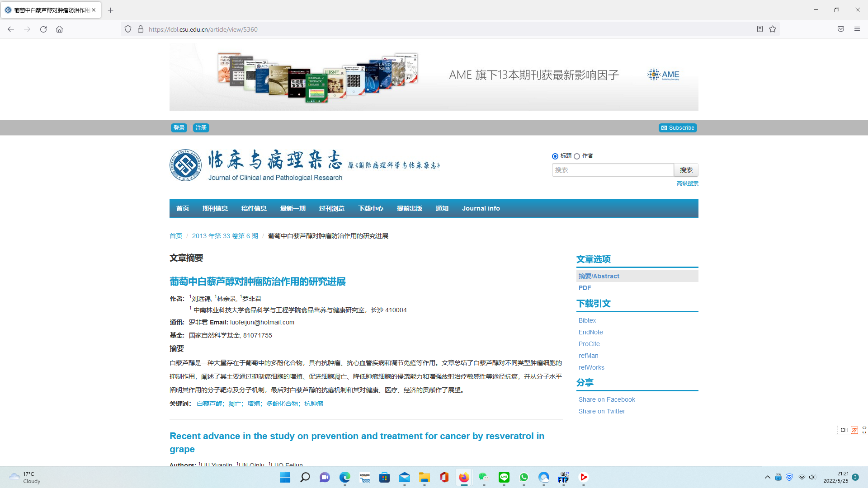Image resolution: width=868 pixels, height=488 pixels.
Task: Click the ProCite download citation icon
Action: click(589, 344)
